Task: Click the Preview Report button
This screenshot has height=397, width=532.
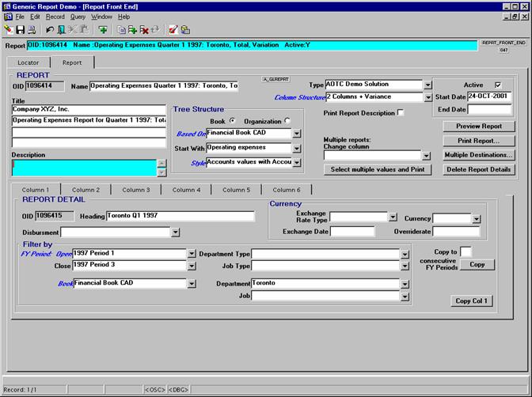Action: tap(479, 127)
